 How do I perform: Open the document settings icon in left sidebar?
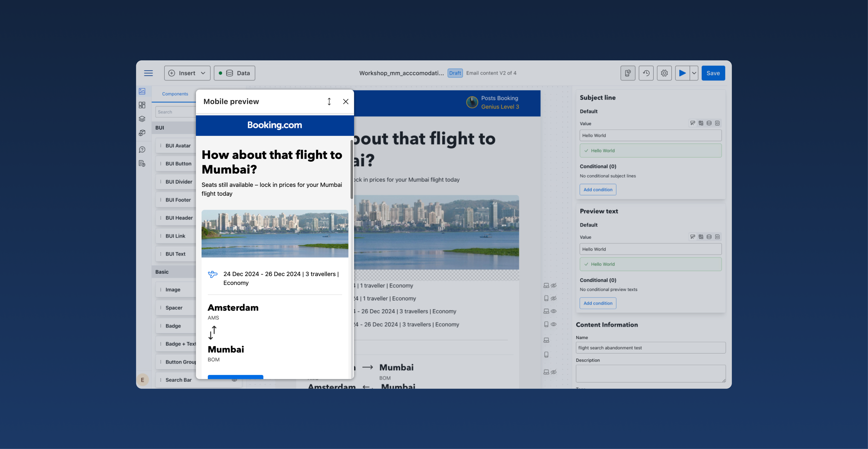(x=142, y=164)
